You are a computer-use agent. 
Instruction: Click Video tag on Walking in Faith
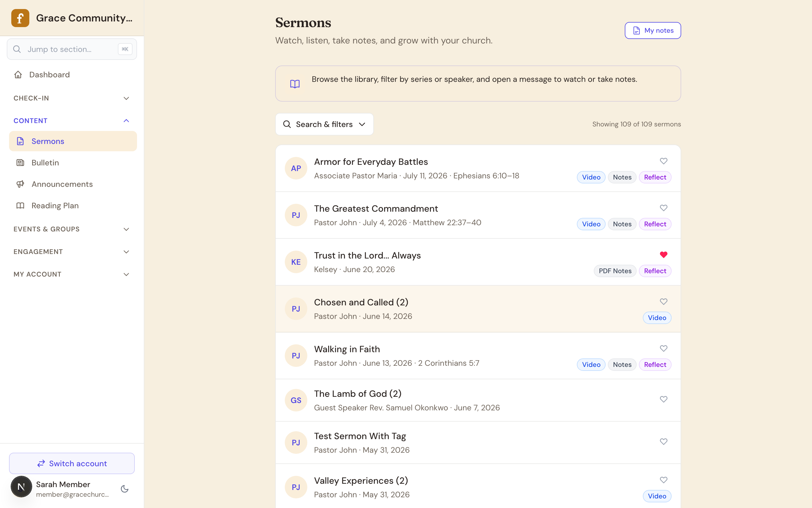(591, 365)
